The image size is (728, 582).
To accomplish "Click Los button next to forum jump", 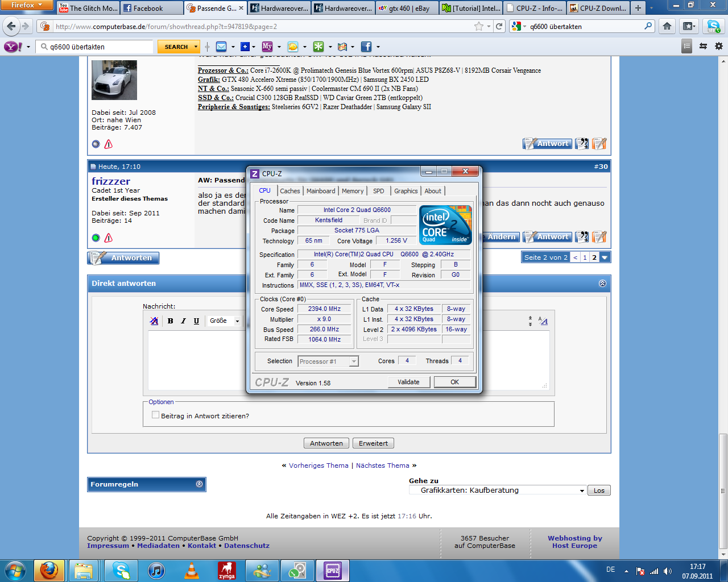I will [x=599, y=490].
